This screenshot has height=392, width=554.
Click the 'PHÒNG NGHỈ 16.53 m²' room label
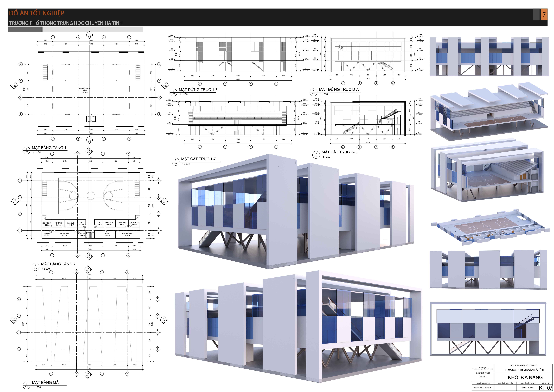point(109,224)
